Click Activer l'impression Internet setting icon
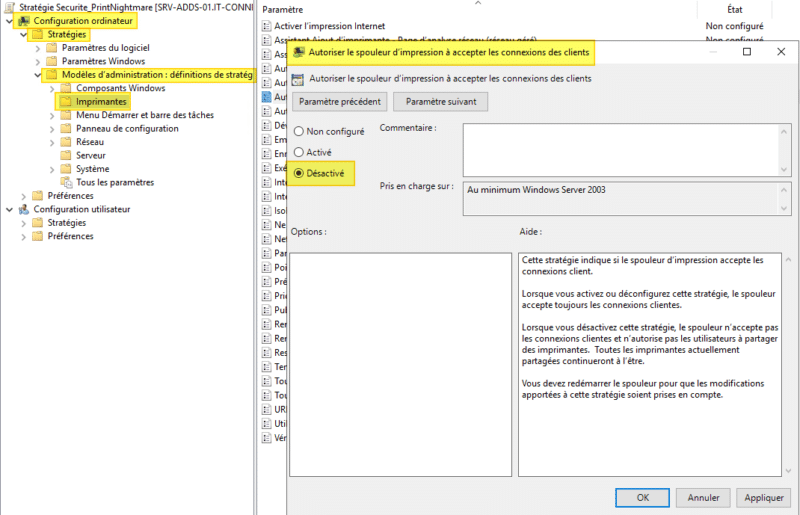The height and width of the screenshot is (515, 800). [266, 26]
